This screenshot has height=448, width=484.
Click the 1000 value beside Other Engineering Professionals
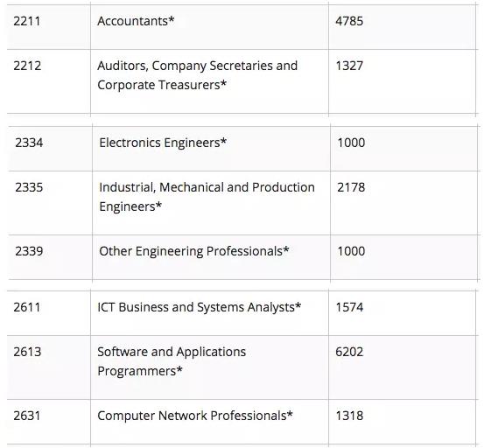click(351, 251)
